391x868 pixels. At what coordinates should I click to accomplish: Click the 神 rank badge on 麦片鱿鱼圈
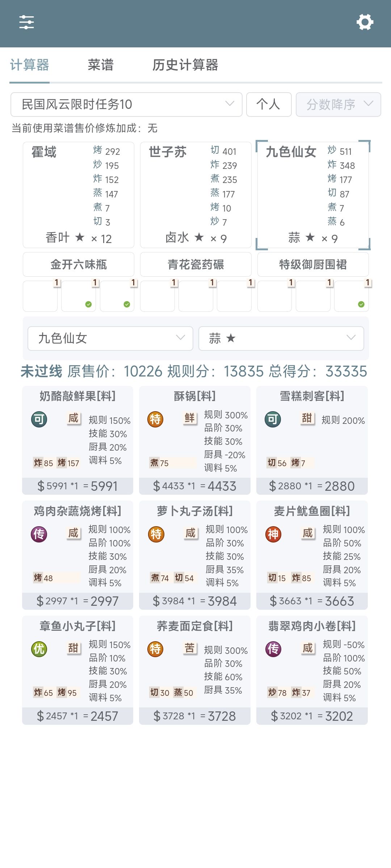click(x=273, y=534)
